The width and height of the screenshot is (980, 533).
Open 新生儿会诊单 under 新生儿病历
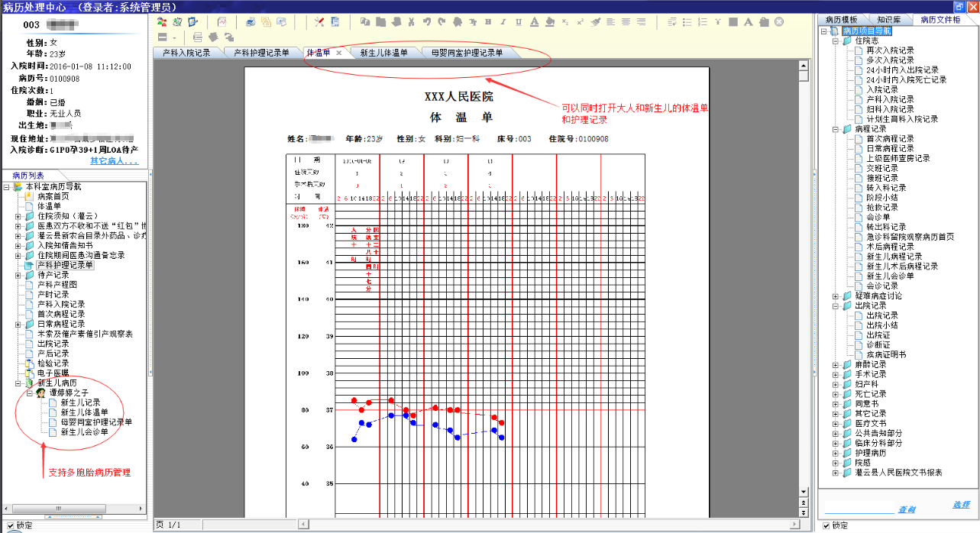(x=84, y=431)
